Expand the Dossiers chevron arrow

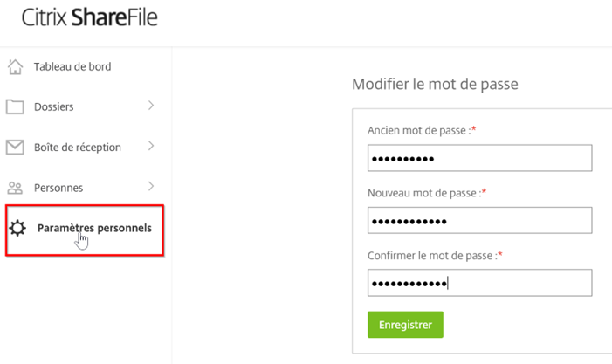151,106
